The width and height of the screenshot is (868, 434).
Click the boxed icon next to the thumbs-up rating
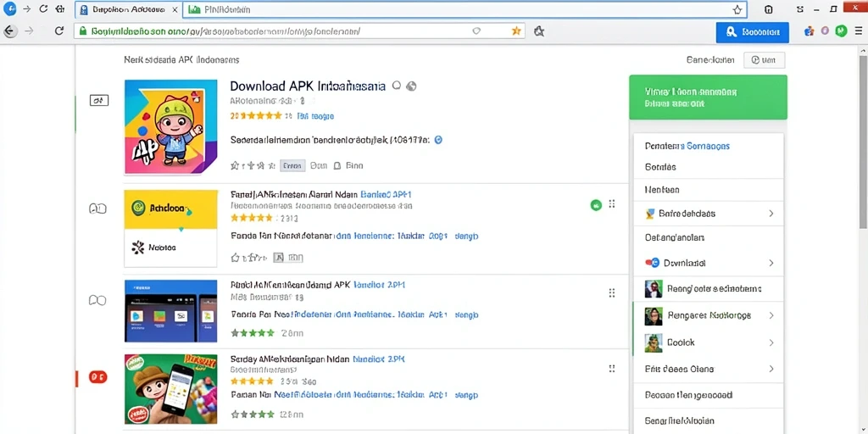tap(279, 258)
